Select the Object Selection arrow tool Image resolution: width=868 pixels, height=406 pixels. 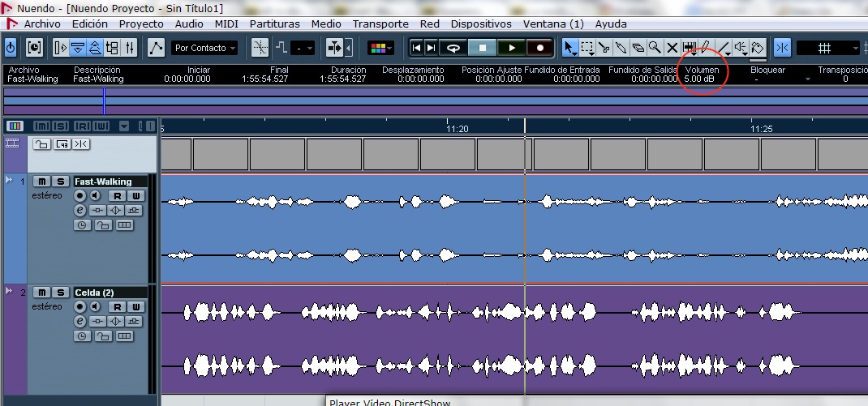pyautogui.click(x=570, y=48)
